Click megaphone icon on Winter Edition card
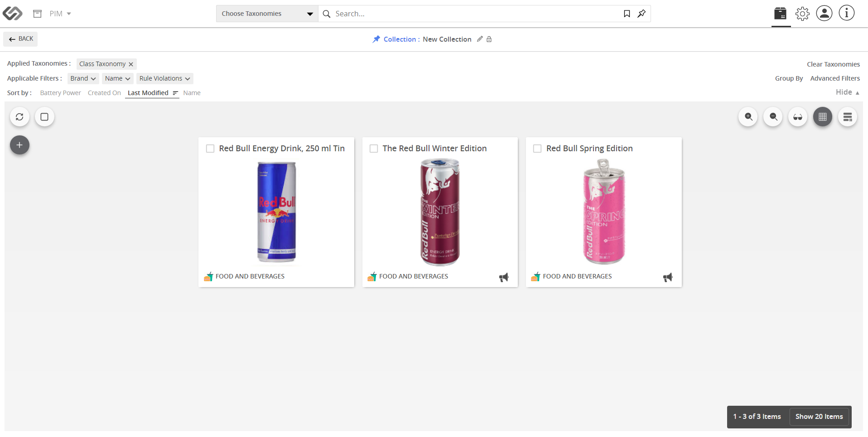This screenshot has width=868, height=437. 504,277
